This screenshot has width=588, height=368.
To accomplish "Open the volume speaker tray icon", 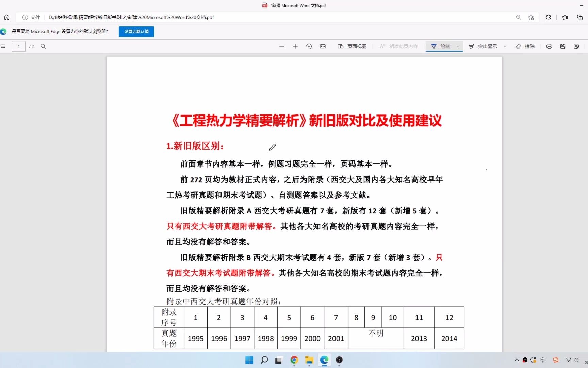I will (x=576, y=360).
